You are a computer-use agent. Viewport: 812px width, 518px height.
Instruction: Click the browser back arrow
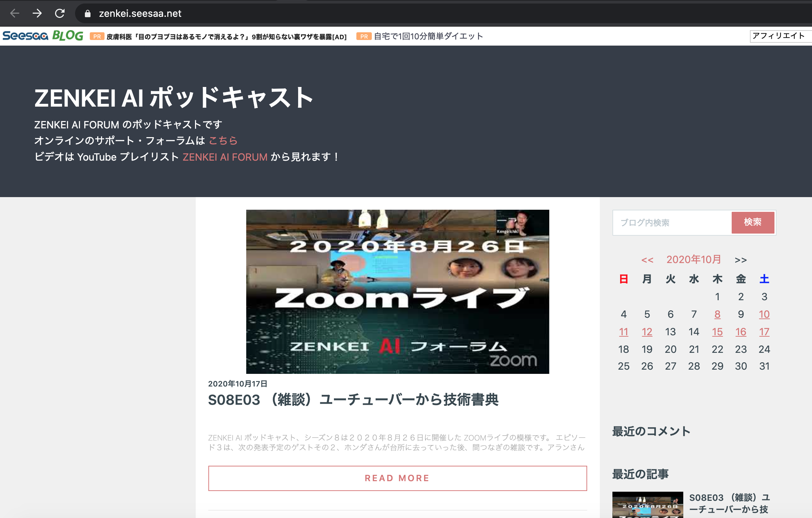(15, 13)
